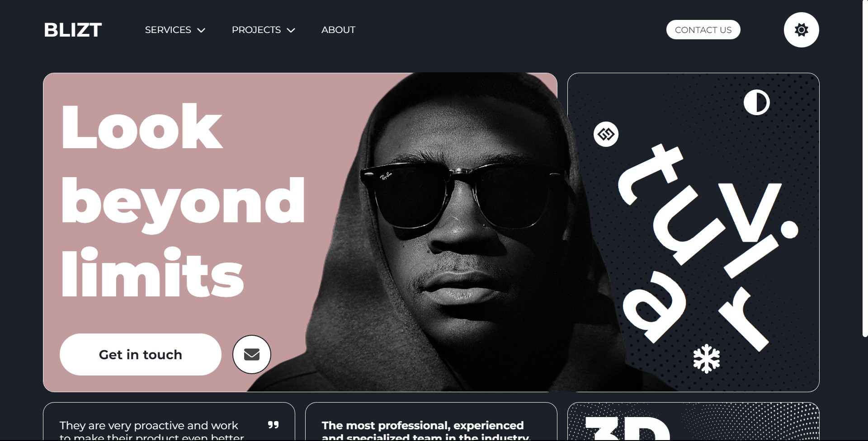Click the half-circle contrast icon
This screenshot has width=868, height=441.
coord(756,102)
